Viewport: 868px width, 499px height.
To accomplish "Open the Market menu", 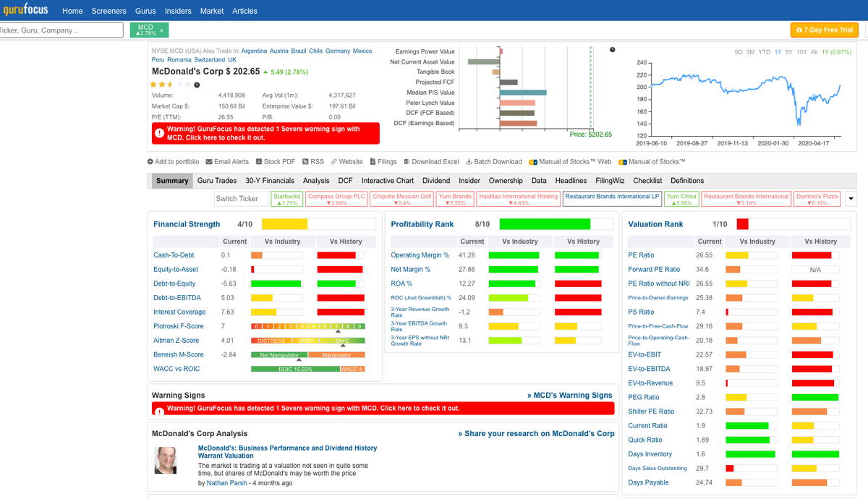I will click(212, 11).
